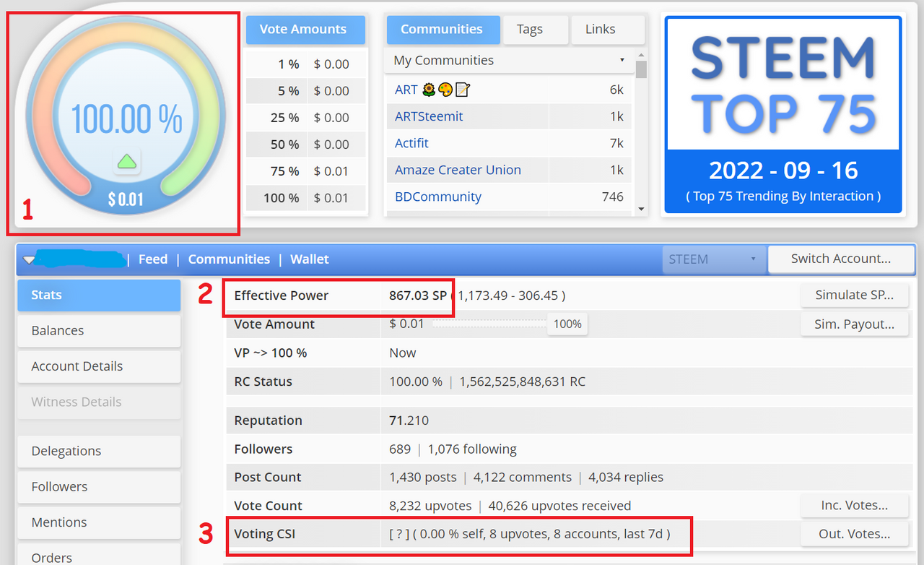Open the ART community link
The image size is (924, 565).
pos(406,90)
